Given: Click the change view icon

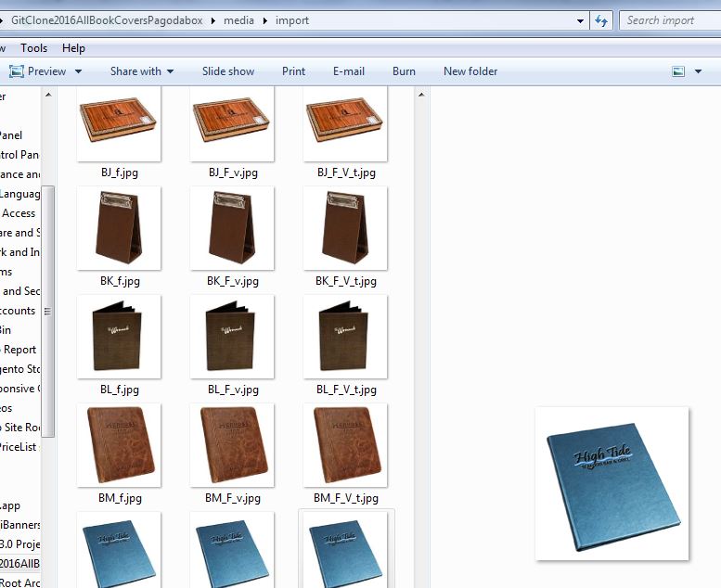Looking at the screenshot, I should pyautogui.click(x=678, y=71).
